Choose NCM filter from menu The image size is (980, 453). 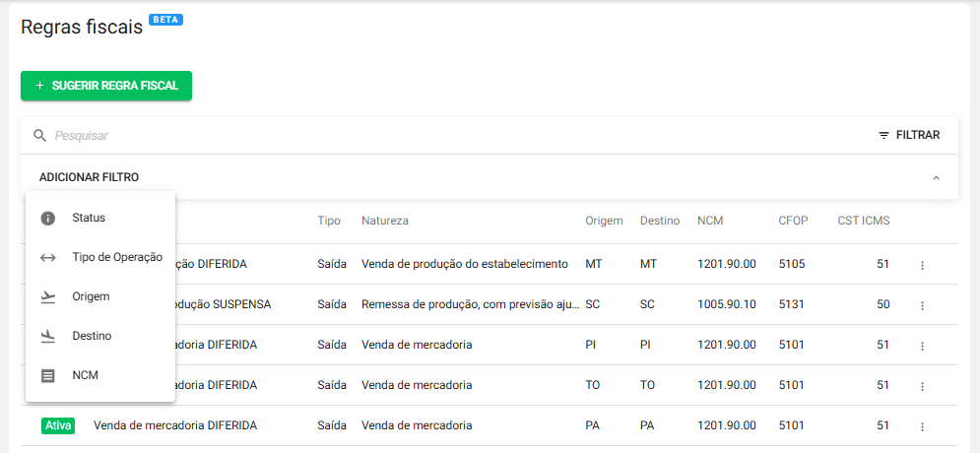(85, 375)
